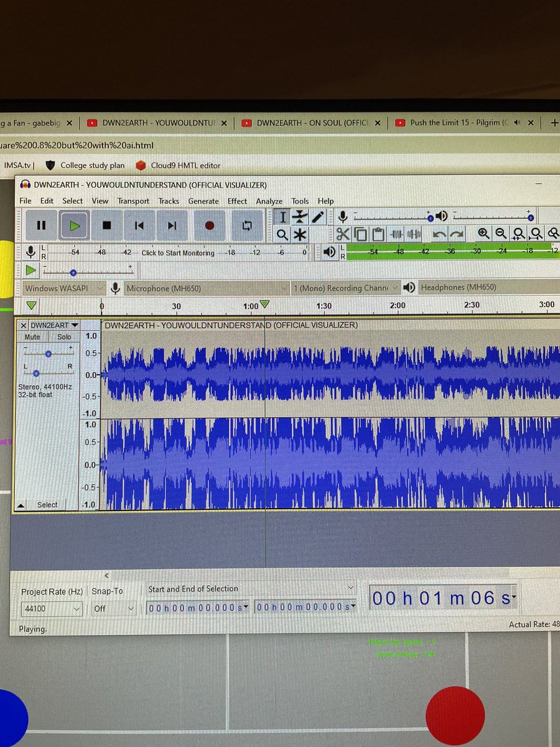This screenshot has width=560, height=747.
Task: Open the Recording Channels dropdown
Action: tap(345, 288)
